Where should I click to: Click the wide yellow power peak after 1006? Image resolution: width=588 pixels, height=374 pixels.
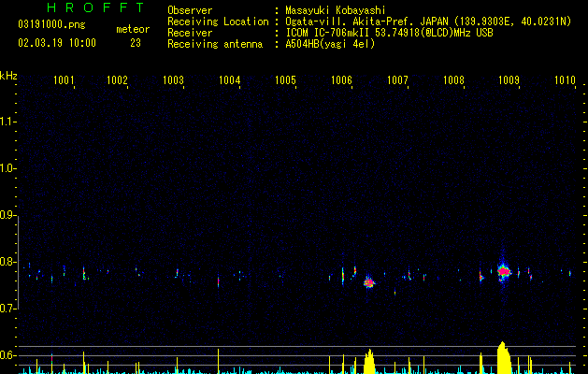[x=369, y=361]
